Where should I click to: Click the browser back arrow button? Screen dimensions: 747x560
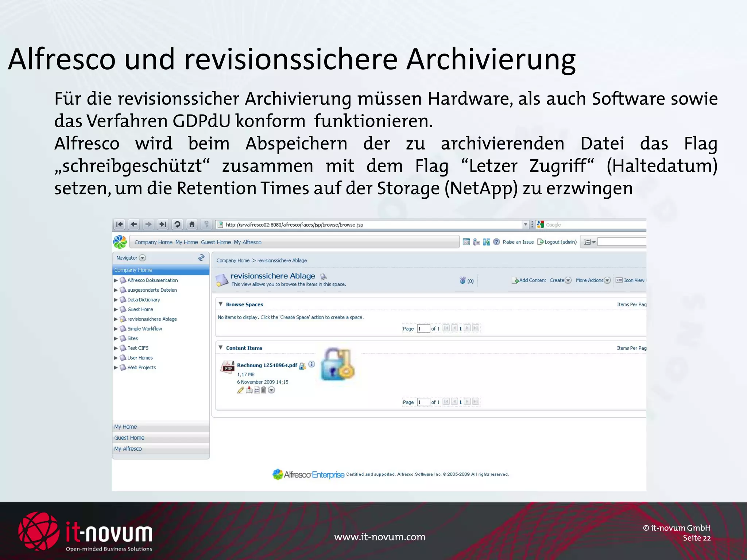134,225
